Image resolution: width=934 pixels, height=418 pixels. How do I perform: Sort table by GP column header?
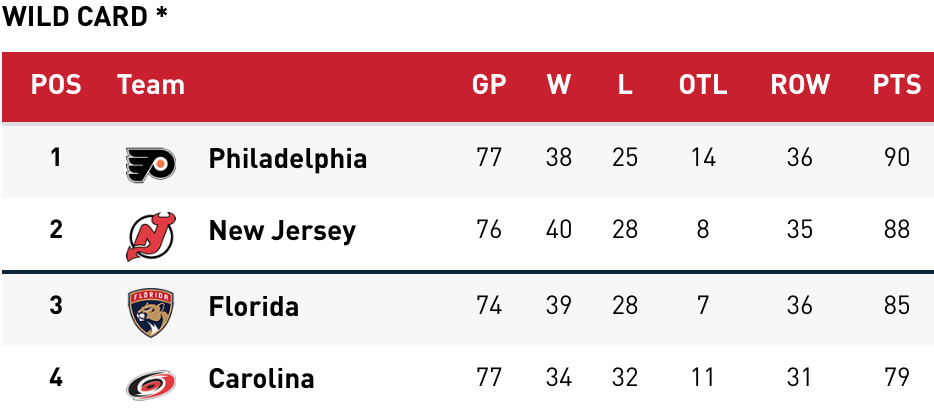click(x=489, y=85)
